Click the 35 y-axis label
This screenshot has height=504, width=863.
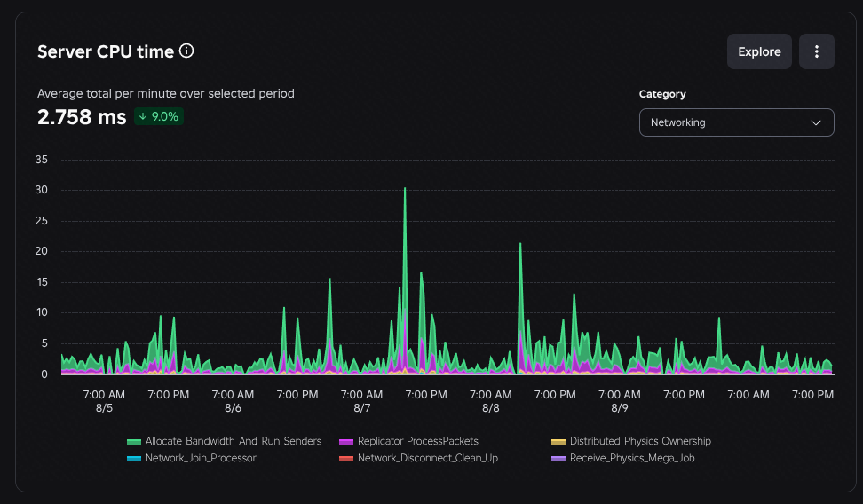(41, 160)
